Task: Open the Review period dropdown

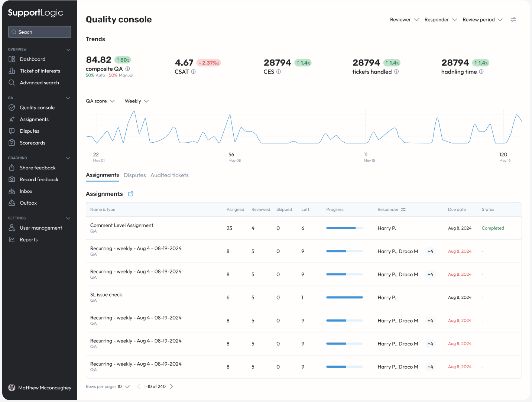Action: (x=483, y=20)
